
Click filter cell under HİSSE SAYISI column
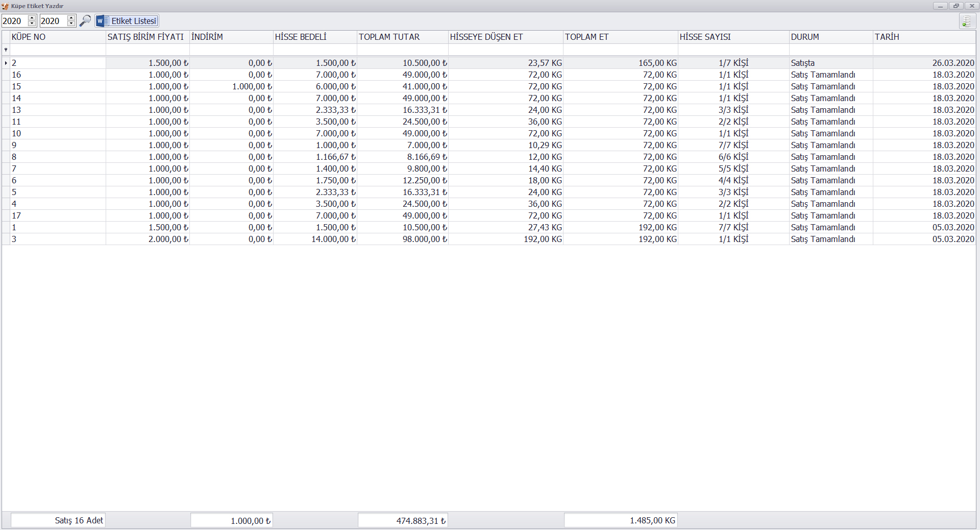[733, 50]
